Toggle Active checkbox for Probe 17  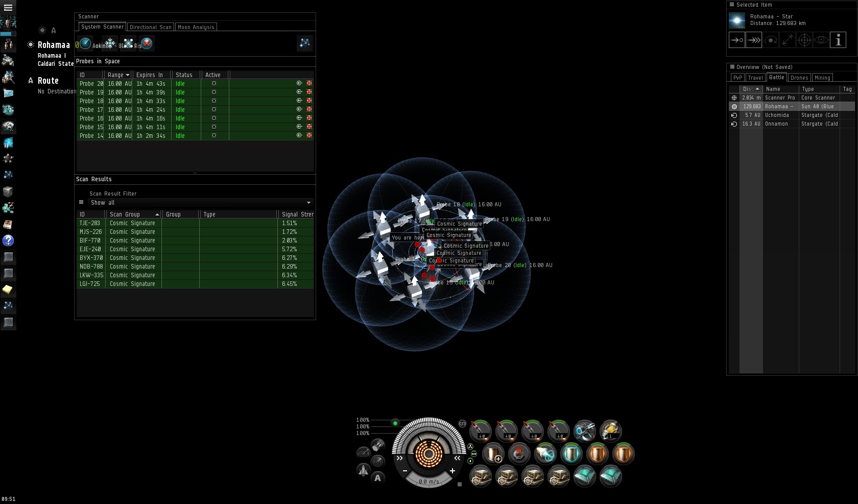214,109
